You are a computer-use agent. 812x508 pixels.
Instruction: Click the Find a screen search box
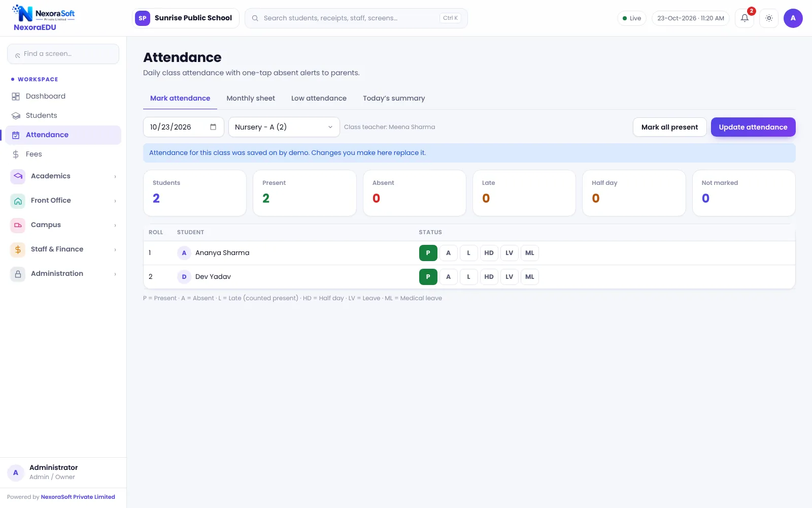(x=63, y=54)
